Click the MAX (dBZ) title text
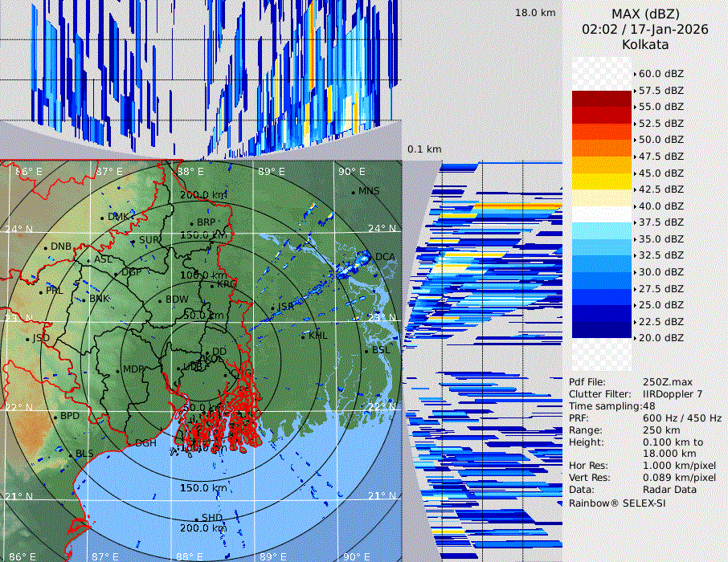Viewport: 728px width, 562px height. [x=644, y=14]
